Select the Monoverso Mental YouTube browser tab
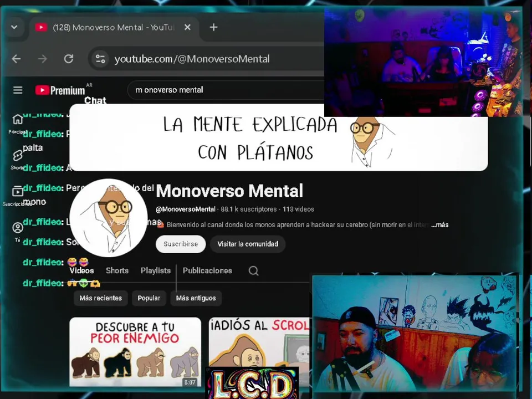 [114, 28]
